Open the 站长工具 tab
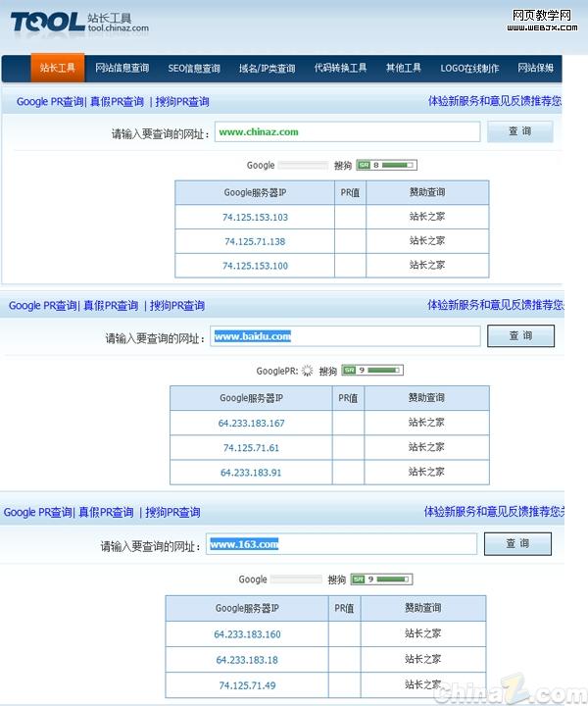Screen dimensions: 588x706 coord(57,68)
